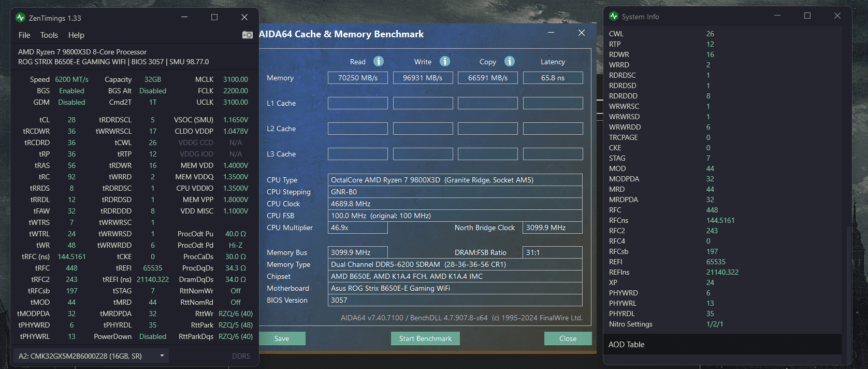Click the Capacity value 32GB

(x=153, y=79)
